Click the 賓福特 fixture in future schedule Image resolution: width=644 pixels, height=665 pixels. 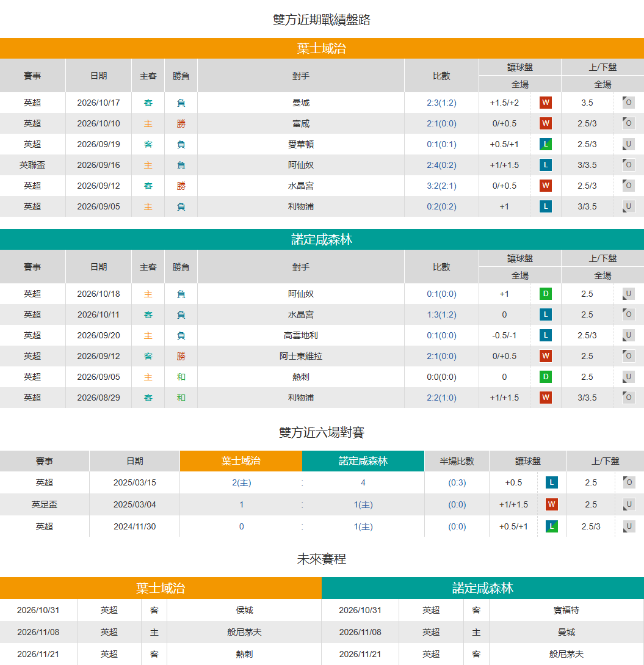566,610
